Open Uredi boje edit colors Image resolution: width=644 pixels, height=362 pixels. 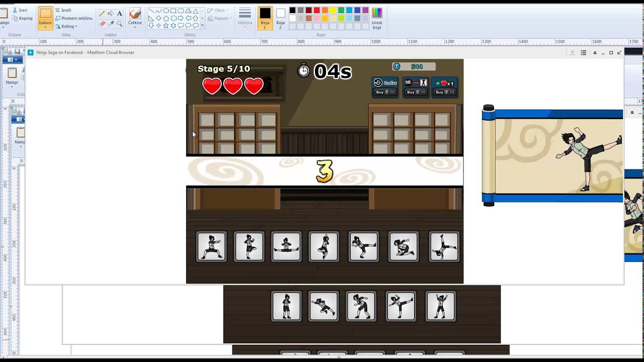click(377, 18)
